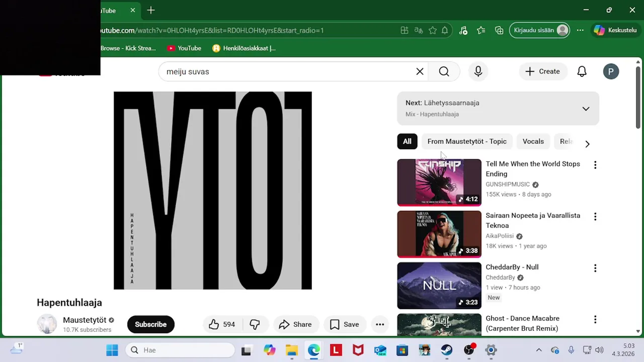Click the Create button

click(542, 71)
